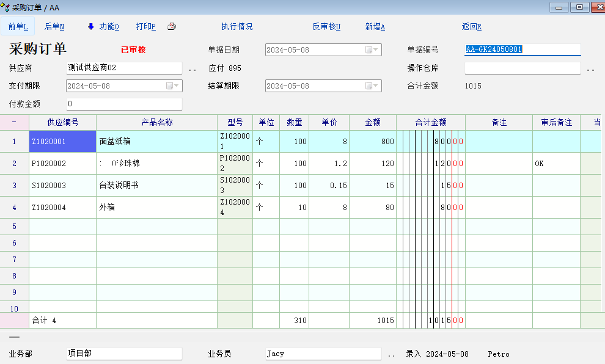Open calendar for 单据日期 field

click(x=372, y=50)
